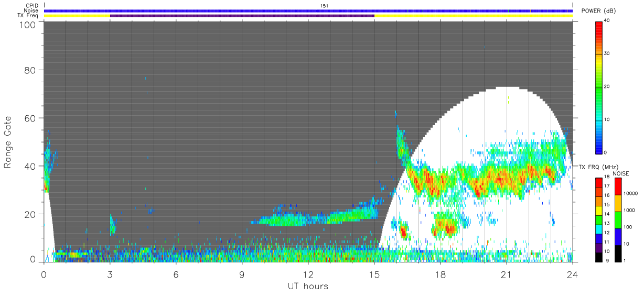
Task: Click the 21 label on the UT hours axis
Action: pyautogui.click(x=506, y=274)
